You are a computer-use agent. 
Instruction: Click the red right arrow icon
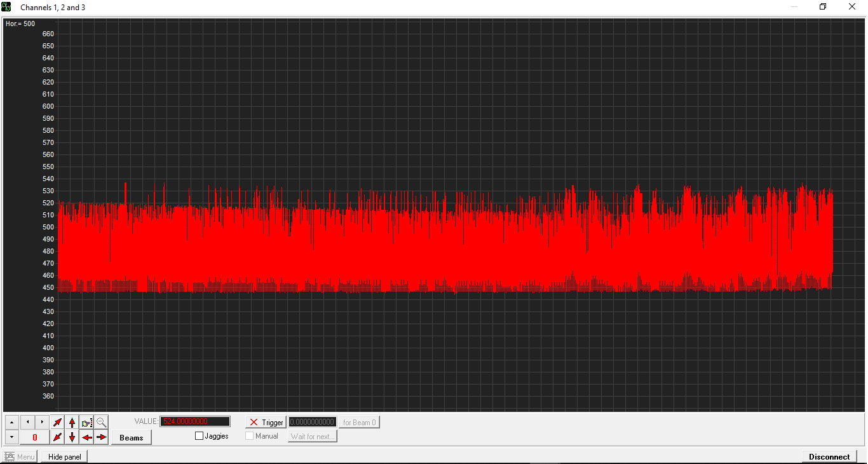coord(101,437)
